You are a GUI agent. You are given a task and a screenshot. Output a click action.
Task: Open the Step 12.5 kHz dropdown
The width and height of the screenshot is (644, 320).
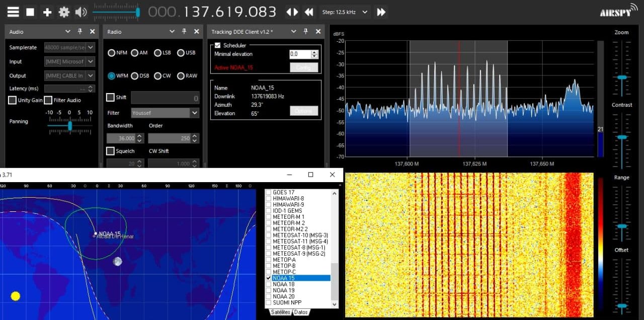345,12
